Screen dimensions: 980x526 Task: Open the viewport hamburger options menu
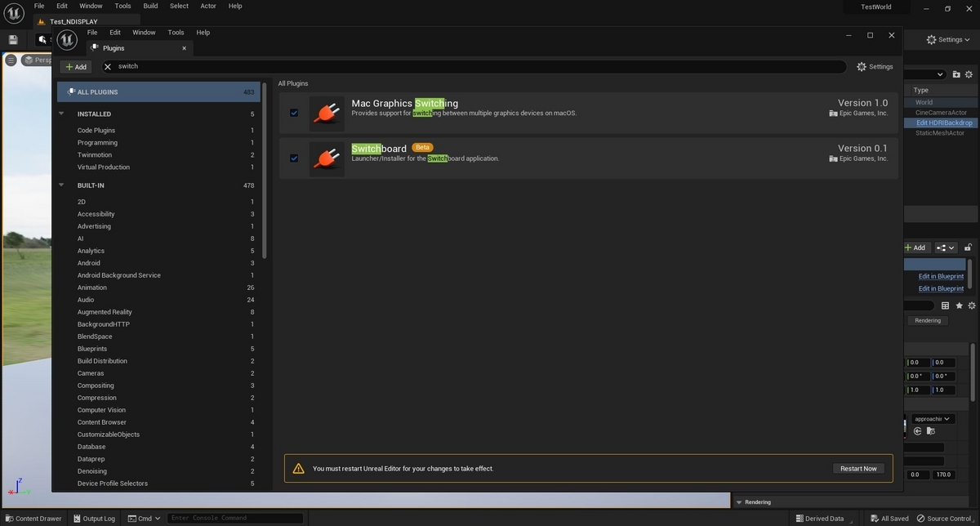[x=11, y=60]
